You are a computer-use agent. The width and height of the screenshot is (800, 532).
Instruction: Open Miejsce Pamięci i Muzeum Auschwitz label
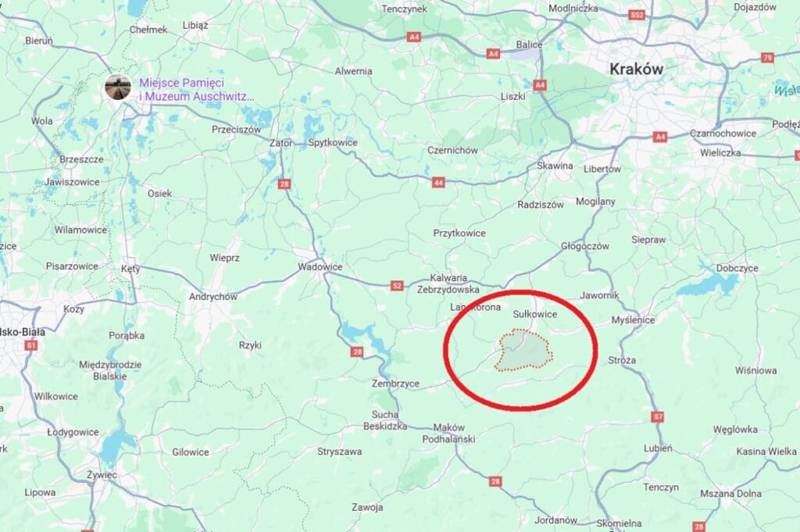point(196,89)
